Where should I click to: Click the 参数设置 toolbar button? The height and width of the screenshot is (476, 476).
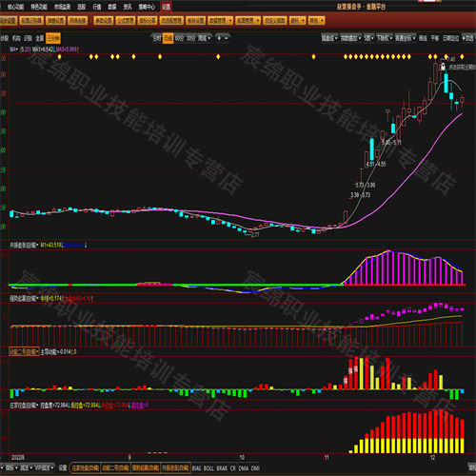click(x=103, y=21)
